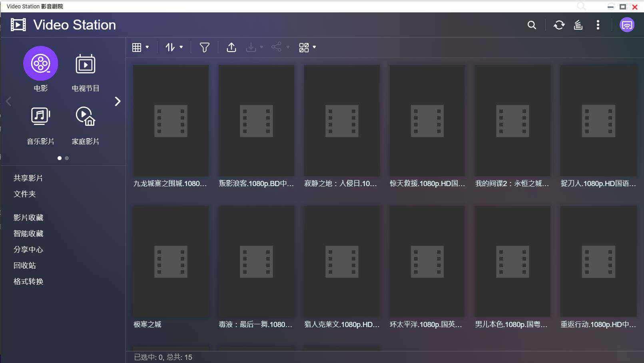Click the 九龙城寨之围城.1080 title text
The width and height of the screenshot is (644, 363).
coord(170,184)
